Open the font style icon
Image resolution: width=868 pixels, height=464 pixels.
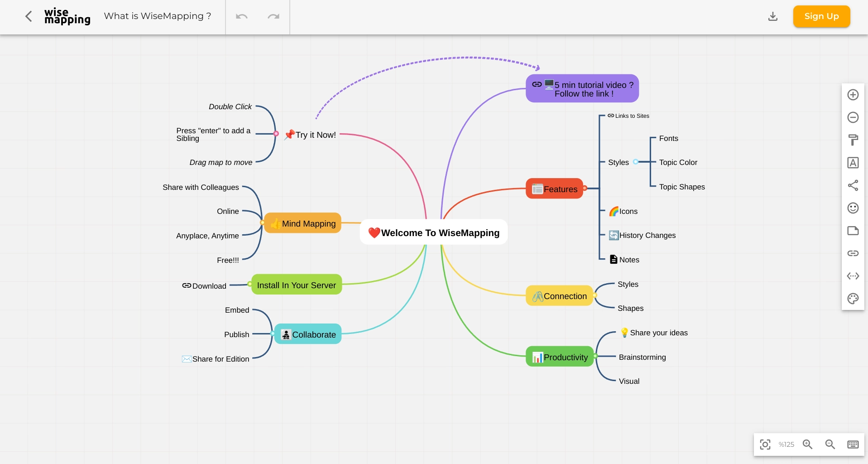click(853, 163)
